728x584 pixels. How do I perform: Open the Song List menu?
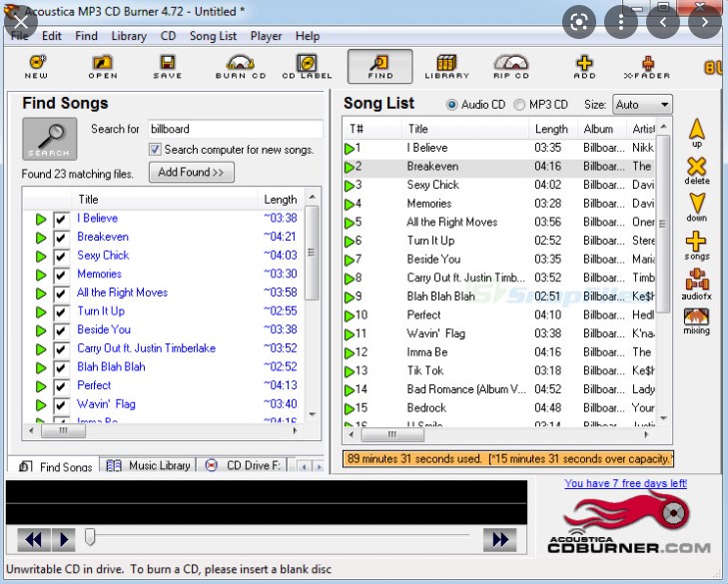pos(213,36)
